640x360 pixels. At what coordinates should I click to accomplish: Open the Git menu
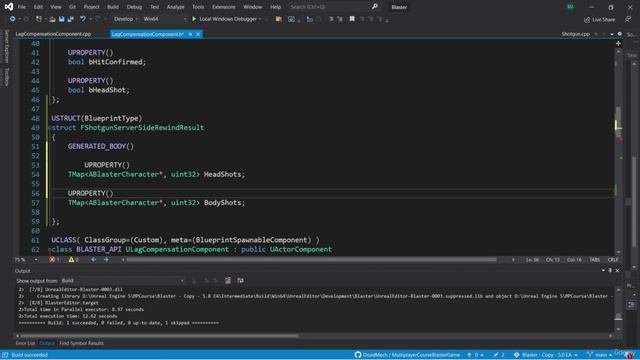click(72, 7)
